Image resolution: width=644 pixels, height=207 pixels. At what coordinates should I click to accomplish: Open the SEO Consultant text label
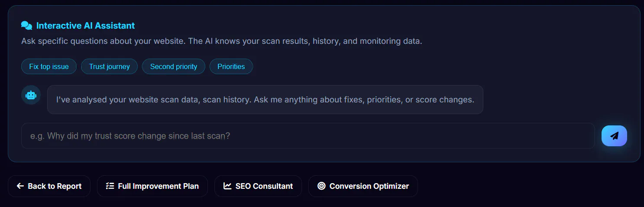click(x=264, y=186)
